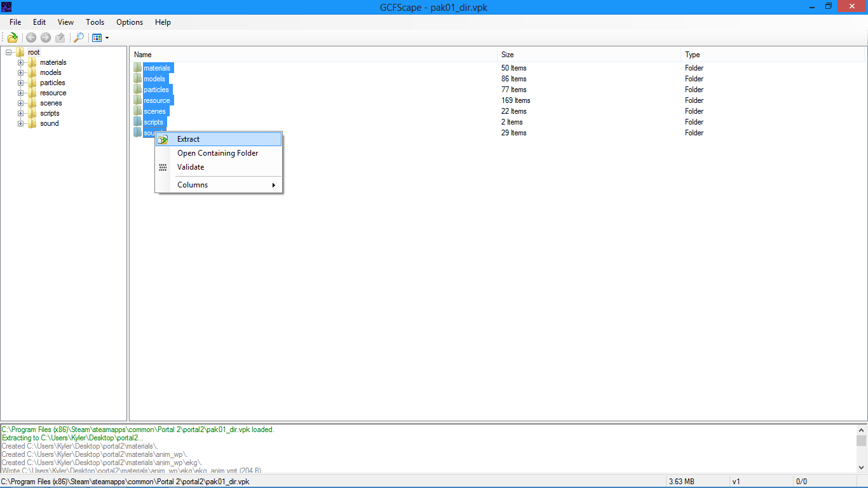Viewport: 868px width, 488px height.
Task: Choose Validate from the context menu
Action: point(219,167)
